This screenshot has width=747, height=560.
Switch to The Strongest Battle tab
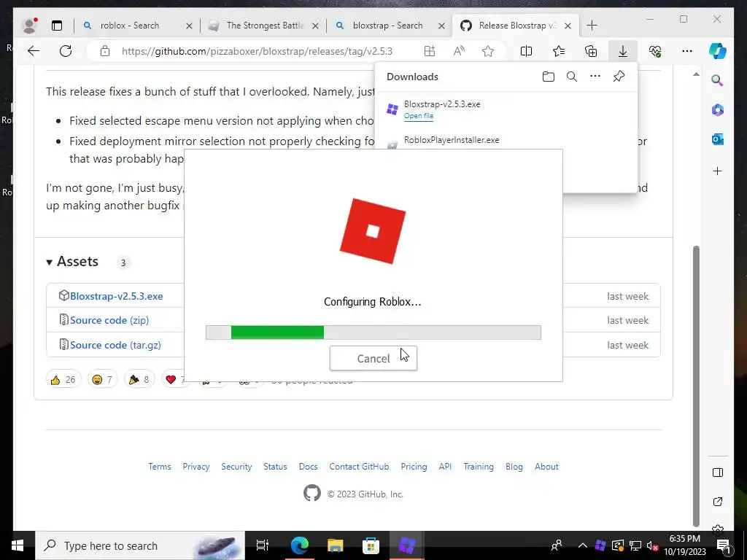265,26
